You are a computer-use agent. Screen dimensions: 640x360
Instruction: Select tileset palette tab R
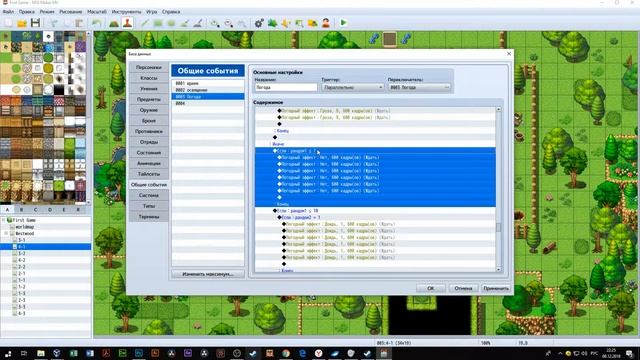78,209
